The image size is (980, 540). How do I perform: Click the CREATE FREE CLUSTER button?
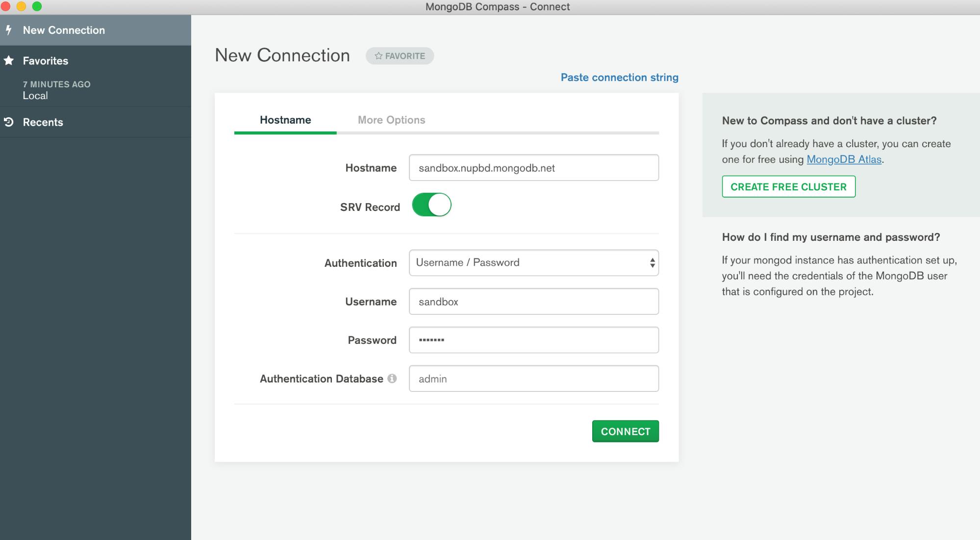coord(789,186)
